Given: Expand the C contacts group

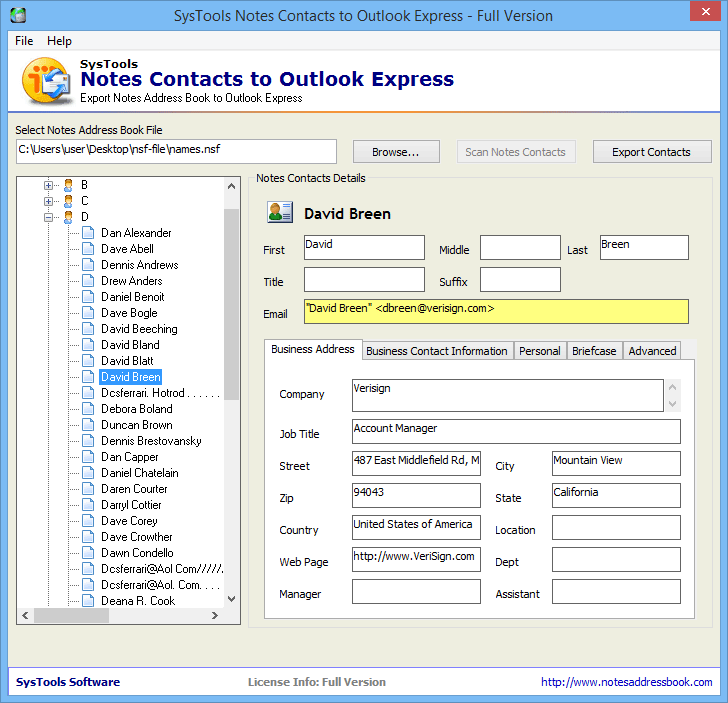Looking at the screenshot, I should [x=48, y=201].
